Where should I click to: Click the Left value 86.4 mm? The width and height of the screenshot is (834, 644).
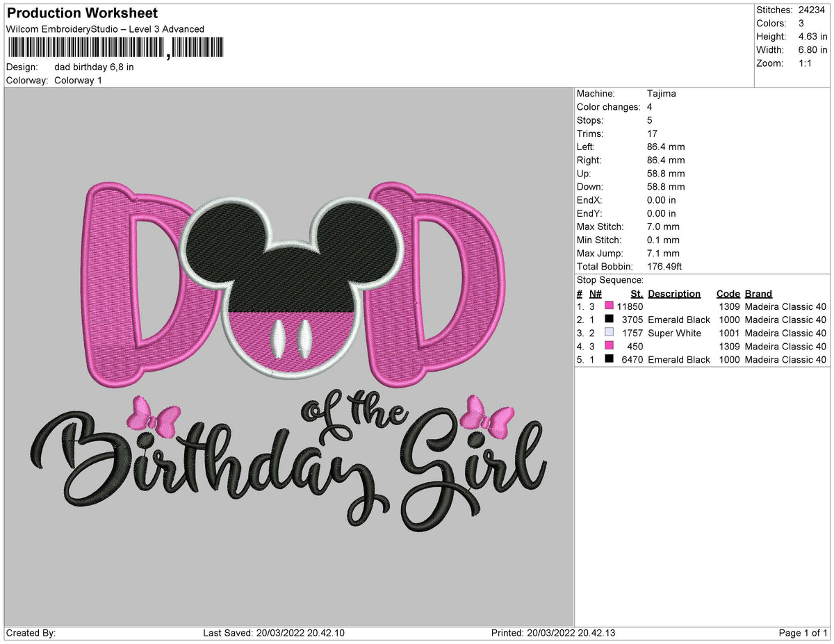(665, 147)
